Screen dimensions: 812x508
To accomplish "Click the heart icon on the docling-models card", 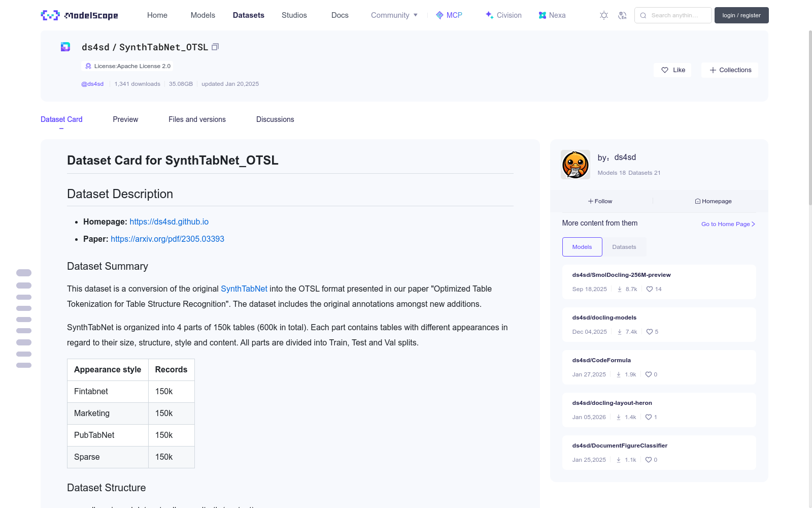I will click(650, 332).
